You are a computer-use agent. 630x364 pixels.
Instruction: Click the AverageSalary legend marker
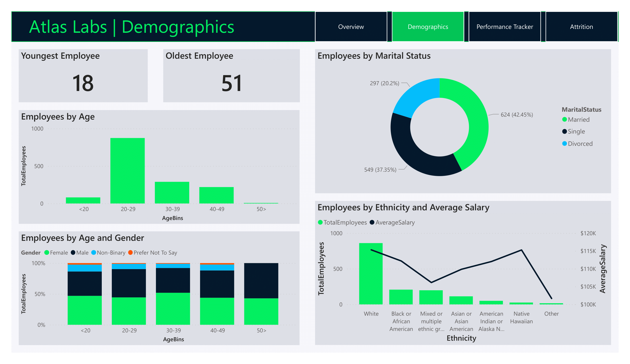pyautogui.click(x=372, y=222)
